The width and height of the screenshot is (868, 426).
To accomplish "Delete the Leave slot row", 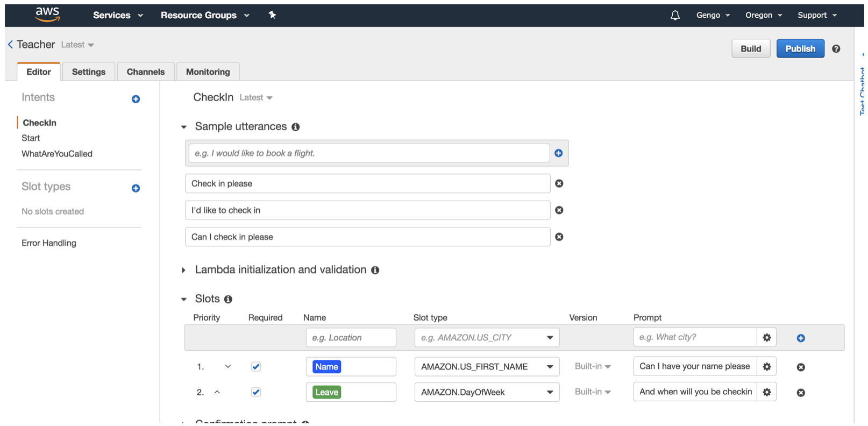I will click(801, 393).
